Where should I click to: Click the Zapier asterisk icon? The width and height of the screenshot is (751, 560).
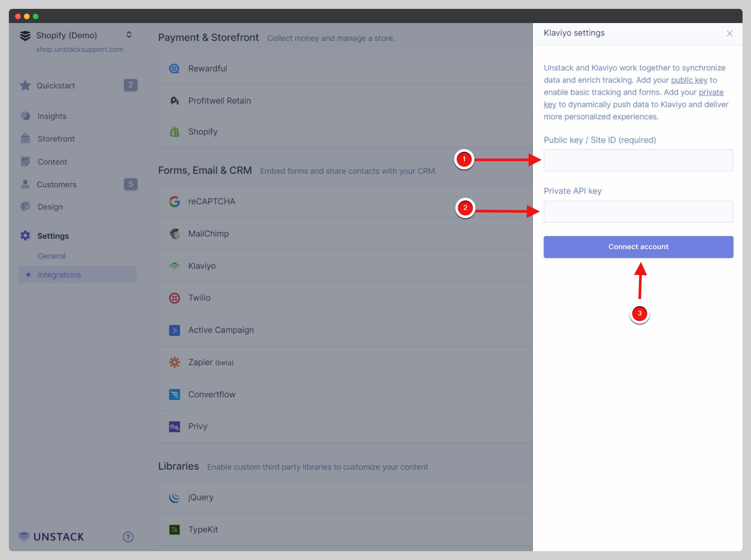[174, 362]
